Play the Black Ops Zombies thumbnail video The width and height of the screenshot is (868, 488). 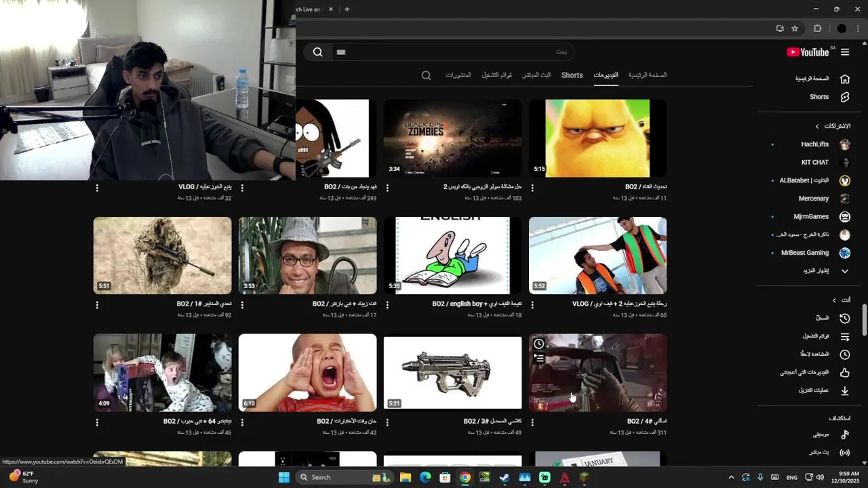pos(452,138)
